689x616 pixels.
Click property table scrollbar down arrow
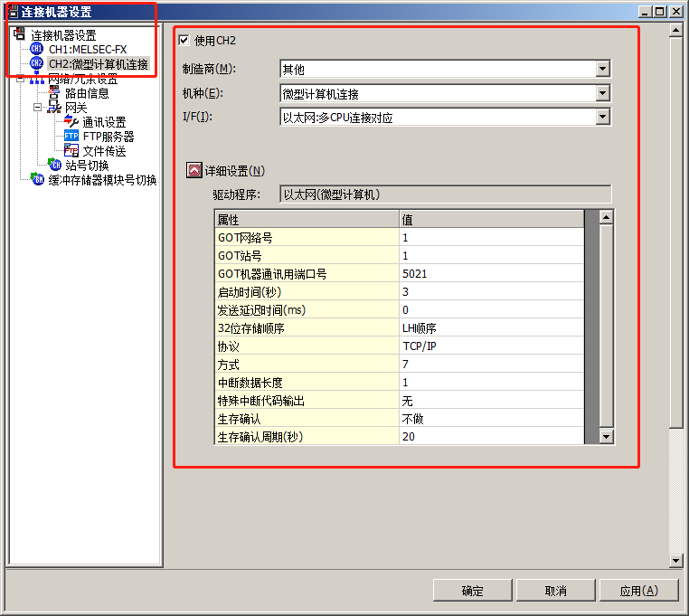606,437
